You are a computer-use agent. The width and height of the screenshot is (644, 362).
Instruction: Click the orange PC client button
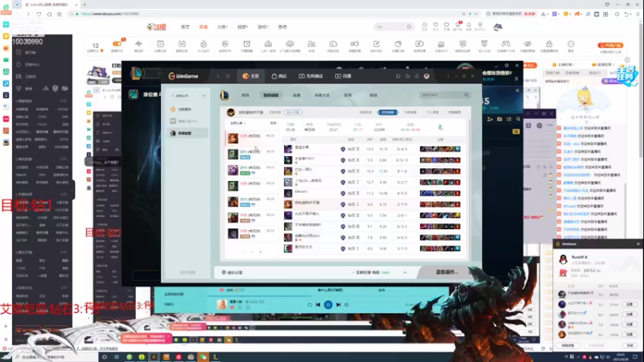click(610, 45)
